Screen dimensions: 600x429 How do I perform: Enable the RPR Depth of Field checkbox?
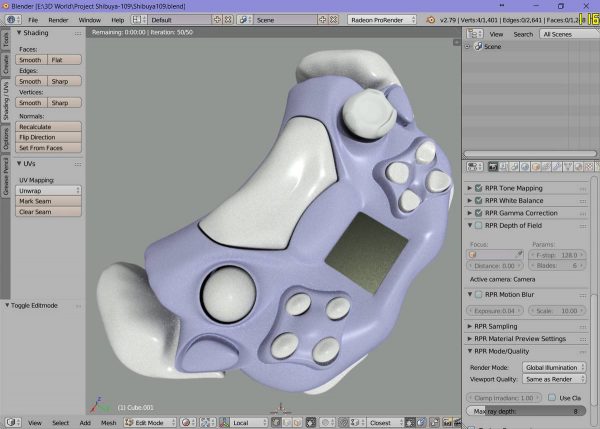(x=480, y=226)
